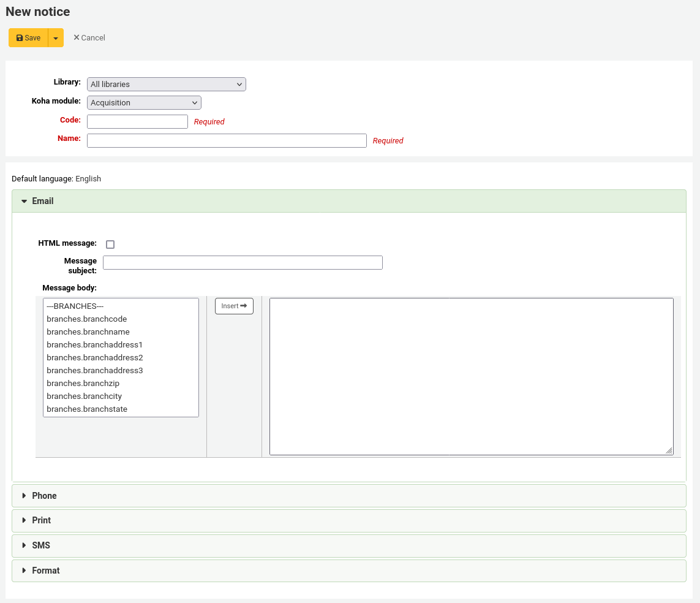
Task: Expand the SMS panel
Action: pyautogui.click(x=41, y=545)
